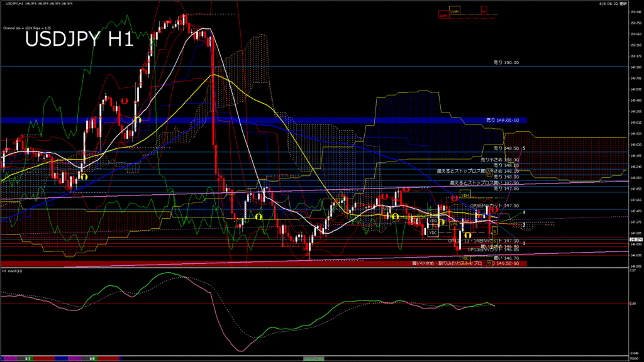The width and height of the screenshot is (644, 362).
Task: Click the 買い 146.70 level label
Action: [x=506, y=258]
